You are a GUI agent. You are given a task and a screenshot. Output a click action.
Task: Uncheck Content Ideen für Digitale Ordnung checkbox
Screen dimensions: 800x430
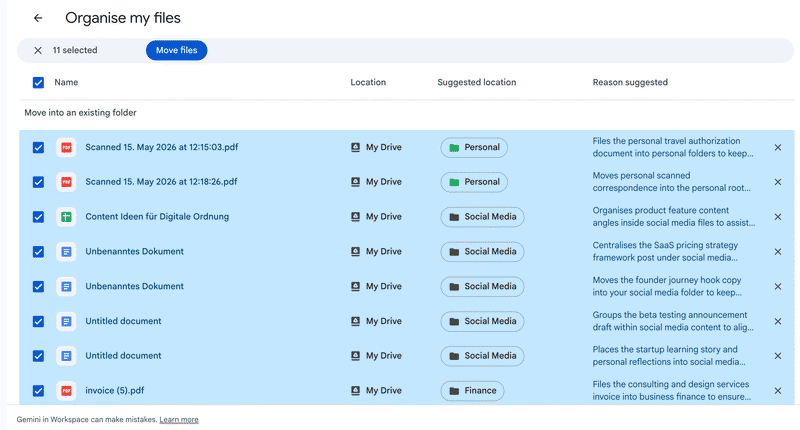(38, 217)
